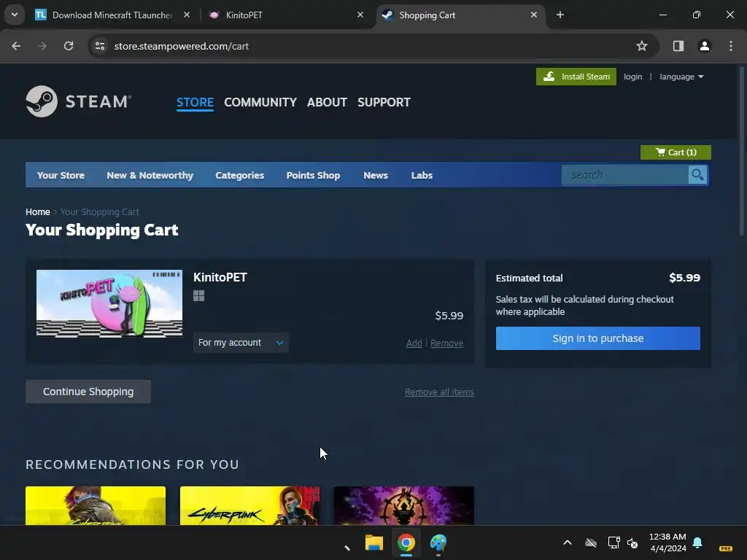
Task: Open the second Cyberpunk logo recommendation
Action: pos(249,506)
